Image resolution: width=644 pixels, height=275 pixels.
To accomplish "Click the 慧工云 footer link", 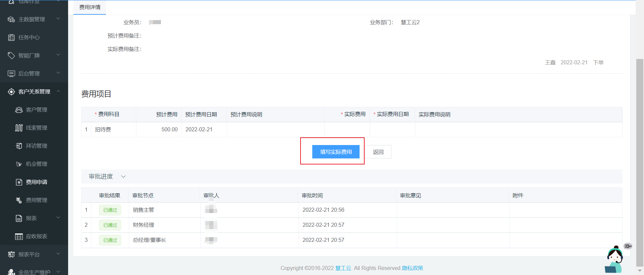I will (343, 268).
